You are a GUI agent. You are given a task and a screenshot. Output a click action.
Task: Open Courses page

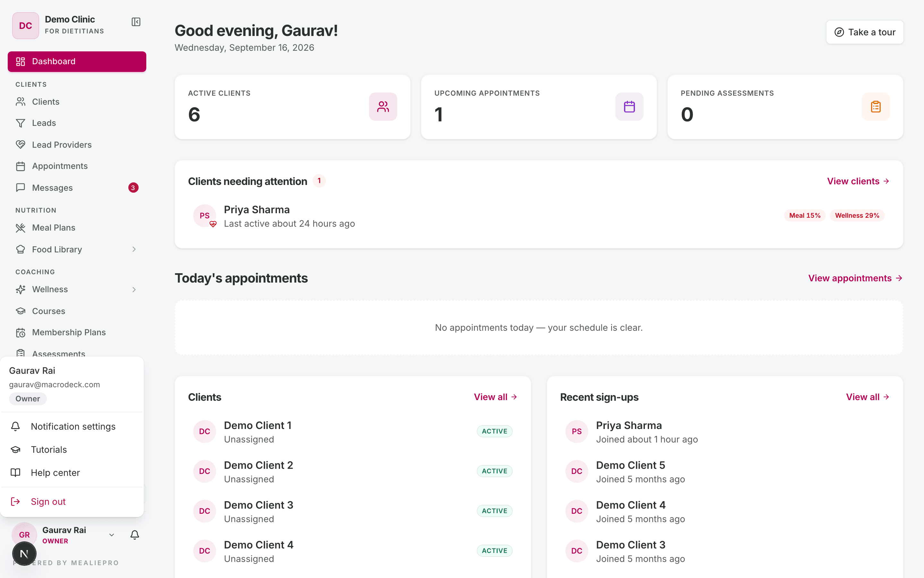coord(77,311)
